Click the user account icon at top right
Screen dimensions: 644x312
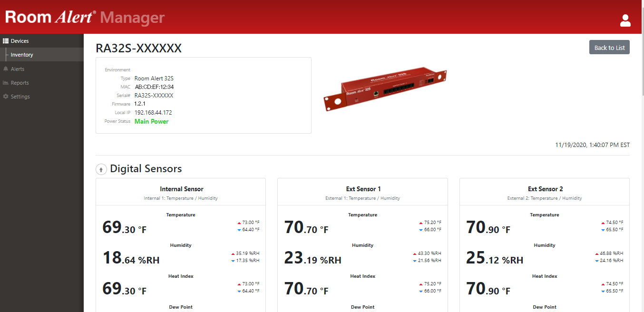click(x=625, y=21)
